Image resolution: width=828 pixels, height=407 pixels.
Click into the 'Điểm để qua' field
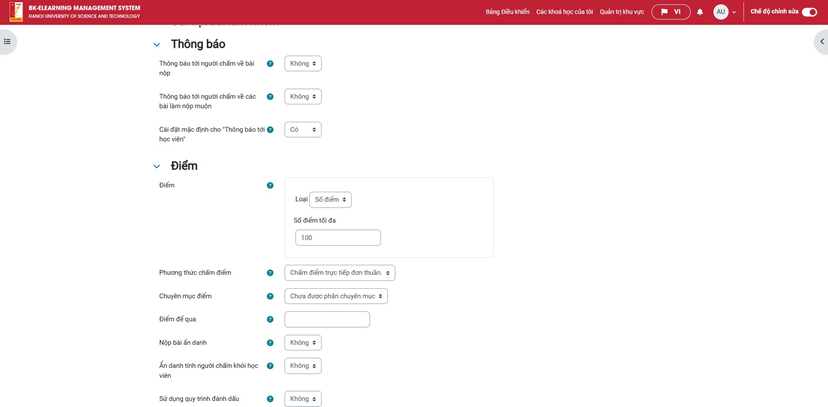(x=327, y=319)
